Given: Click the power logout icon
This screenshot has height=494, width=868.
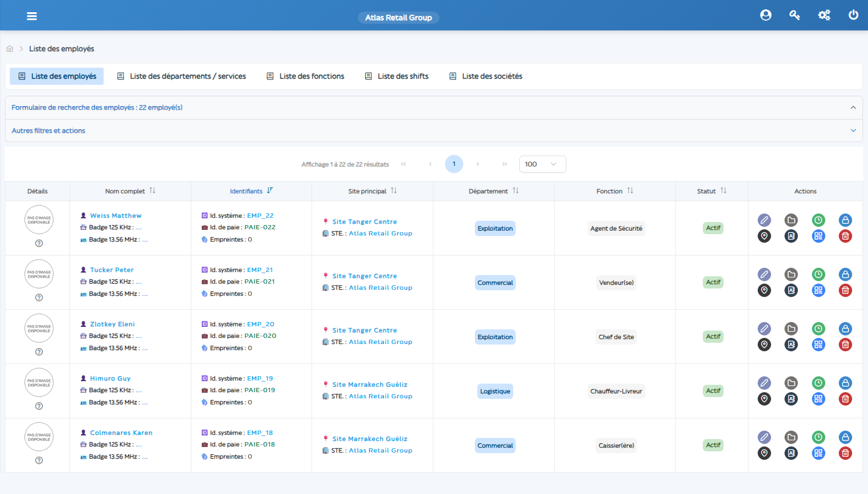Looking at the screenshot, I should [x=853, y=15].
